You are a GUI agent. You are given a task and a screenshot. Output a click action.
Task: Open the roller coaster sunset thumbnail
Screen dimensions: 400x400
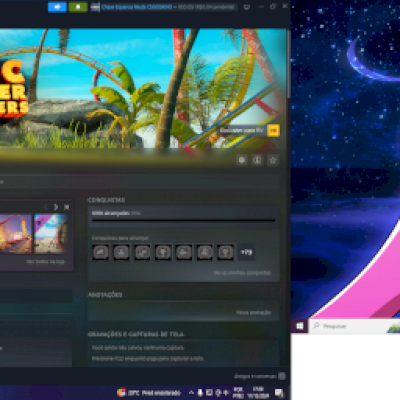[x=16, y=234]
